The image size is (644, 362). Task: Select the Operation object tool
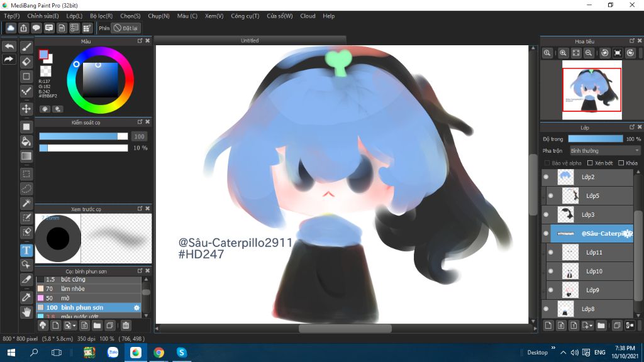pyautogui.click(x=26, y=265)
